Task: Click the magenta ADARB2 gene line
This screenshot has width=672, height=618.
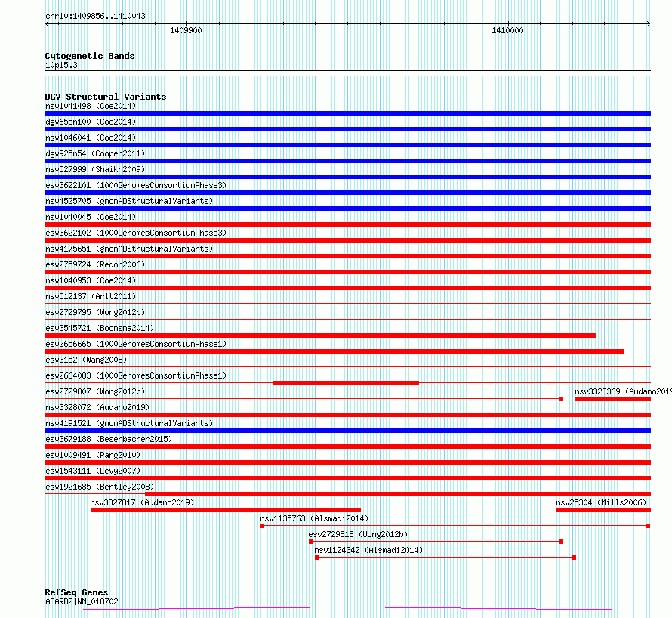Action: click(x=347, y=608)
